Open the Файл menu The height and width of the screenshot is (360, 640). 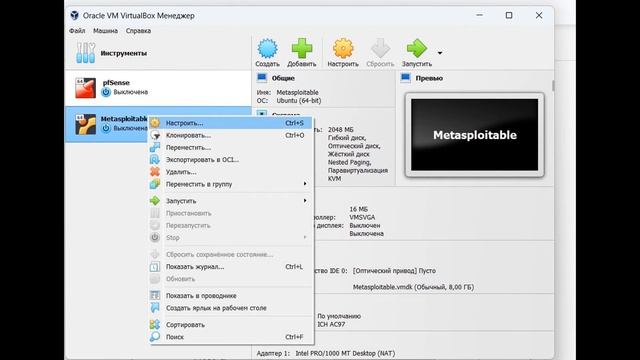77,31
